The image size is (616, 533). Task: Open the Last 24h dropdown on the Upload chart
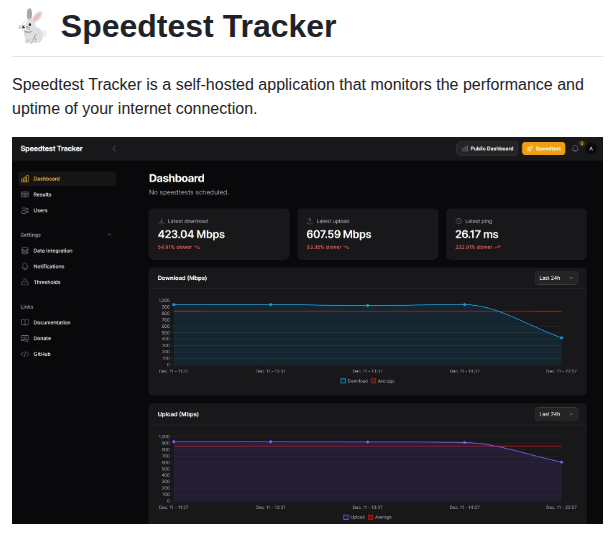coord(556,414)
